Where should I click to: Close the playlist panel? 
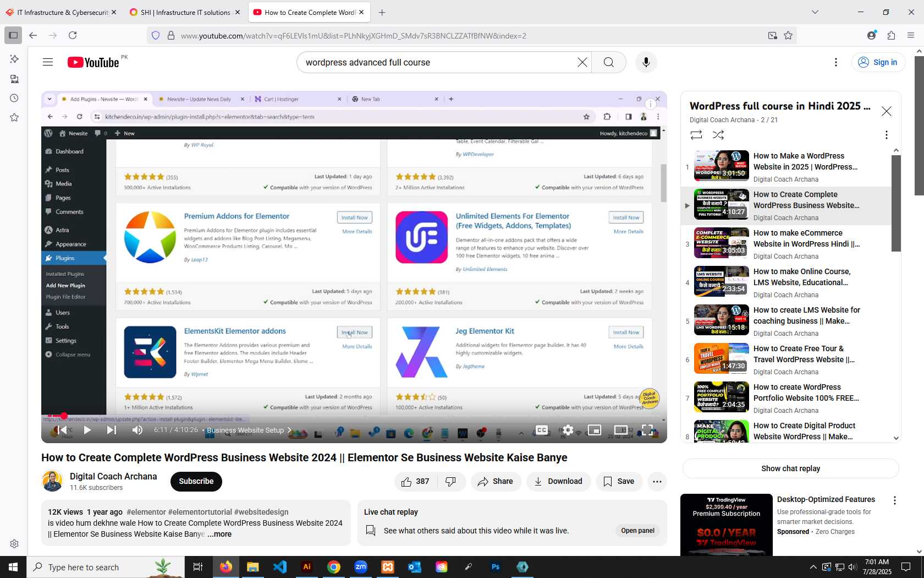887,111
